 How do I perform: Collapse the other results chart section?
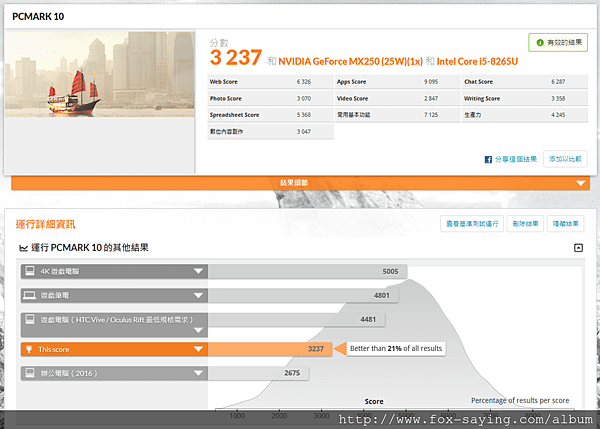[578, 248]
